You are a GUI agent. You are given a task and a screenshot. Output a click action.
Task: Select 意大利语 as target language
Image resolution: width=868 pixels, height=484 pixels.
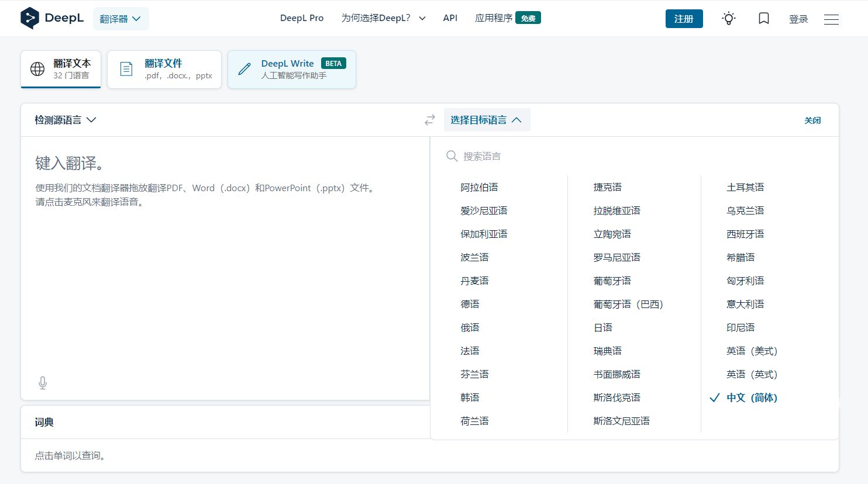tap(745, 304)
